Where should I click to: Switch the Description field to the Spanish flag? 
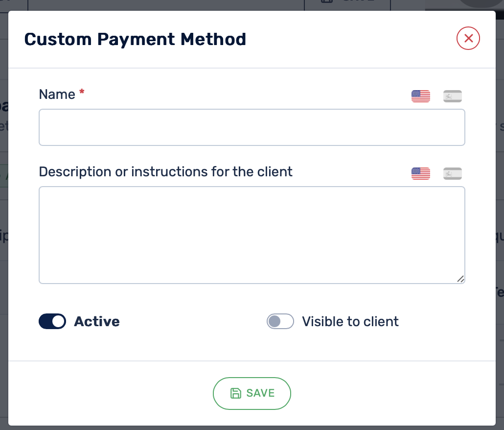pyautogui.click(x=452, y=174)
